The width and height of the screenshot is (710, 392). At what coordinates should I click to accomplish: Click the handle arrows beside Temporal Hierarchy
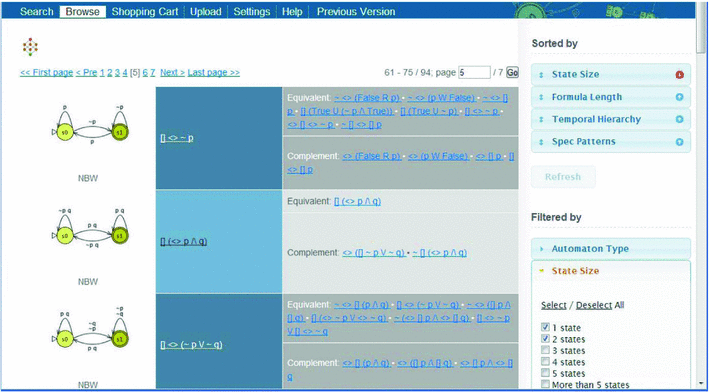coord(541,120)
